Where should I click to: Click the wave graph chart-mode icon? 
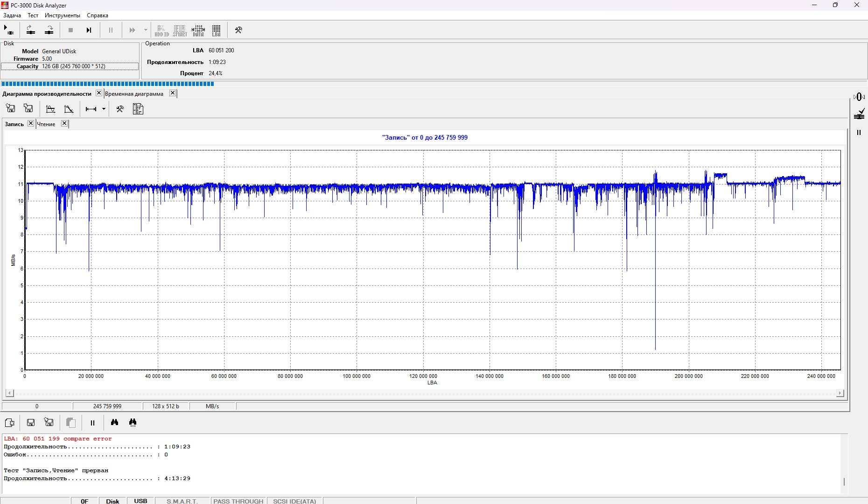tap(50, 109)
